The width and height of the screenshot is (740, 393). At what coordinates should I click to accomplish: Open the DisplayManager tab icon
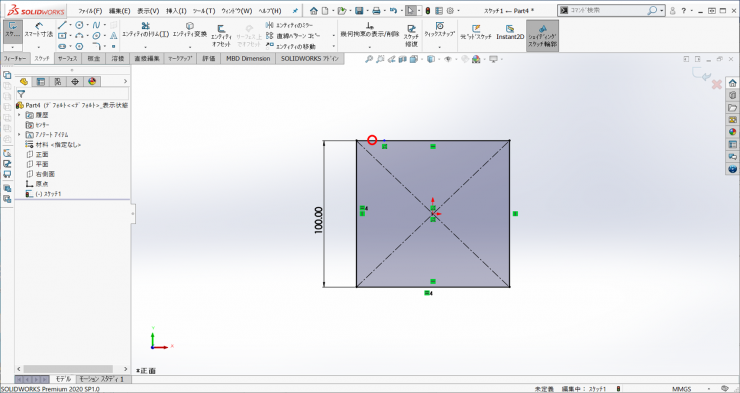pos(92,82)
